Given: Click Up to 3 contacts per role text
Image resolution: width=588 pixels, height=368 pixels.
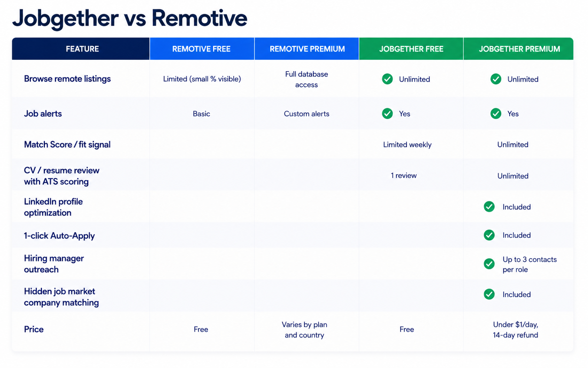Looking at the screenshot, I should click(529, 264).
